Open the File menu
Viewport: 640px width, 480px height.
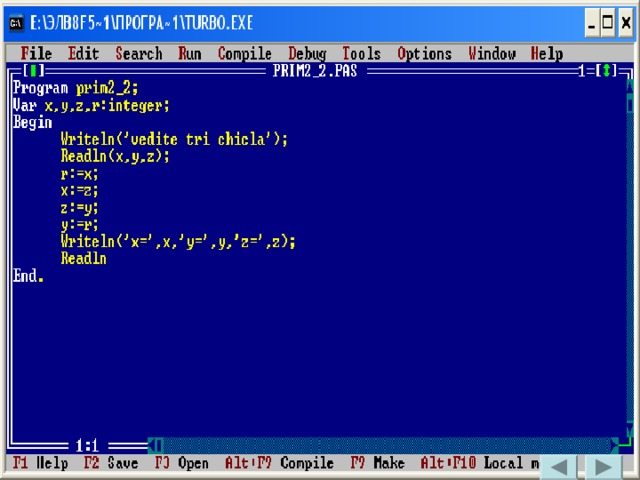[36, 54]
